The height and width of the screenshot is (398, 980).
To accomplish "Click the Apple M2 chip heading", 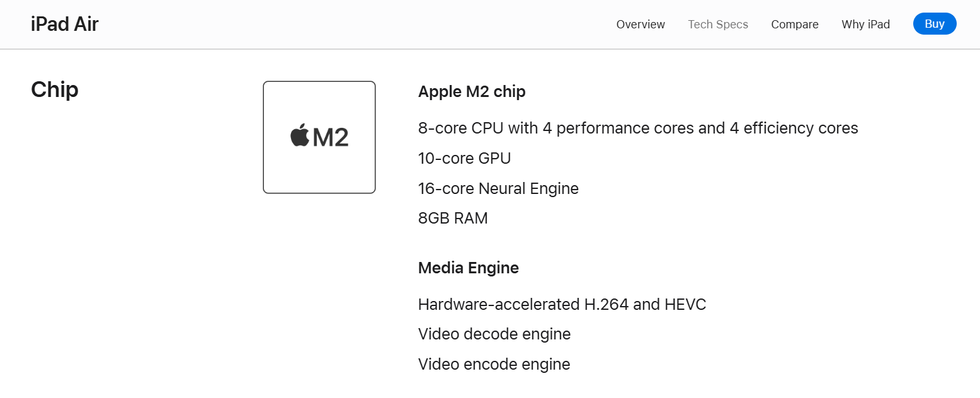I will pos(472,91).
